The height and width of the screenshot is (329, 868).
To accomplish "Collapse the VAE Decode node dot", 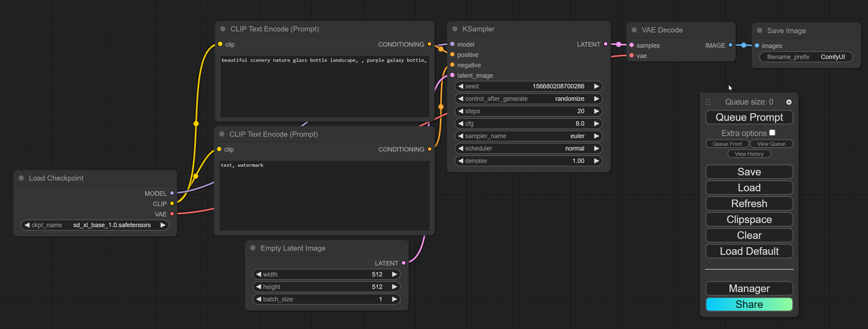I will (x=634, y=30).
